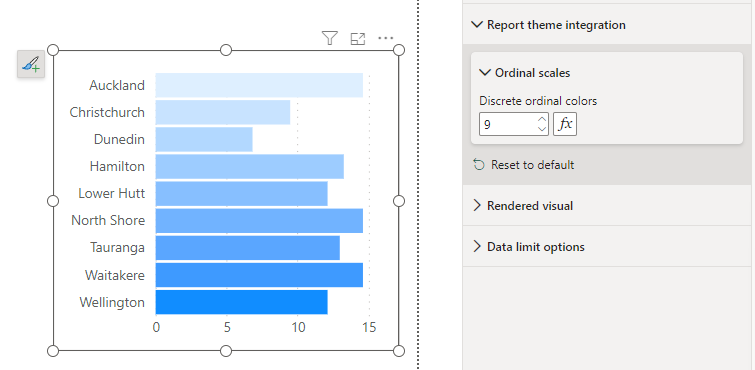The height and width of the screenshot is (370, 755).
Task: Decrease discrete ordinal colors with down arrow
Action: pos(542,129)
